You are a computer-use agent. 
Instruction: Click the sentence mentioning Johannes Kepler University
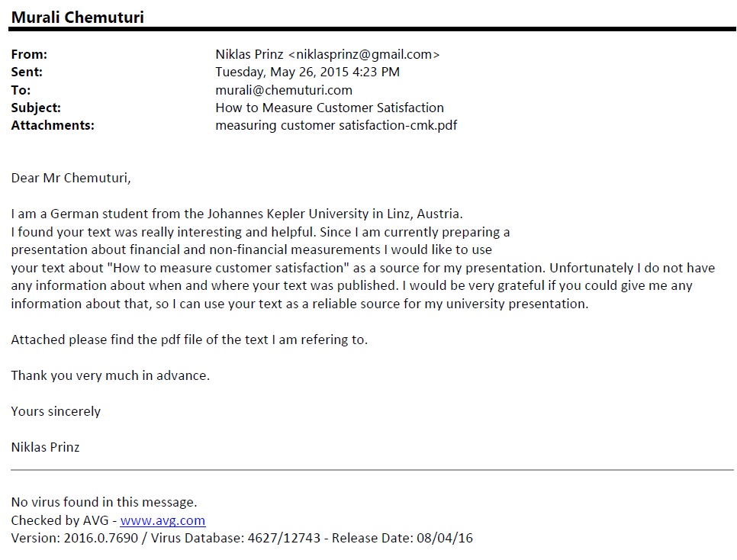pos(237,214)
